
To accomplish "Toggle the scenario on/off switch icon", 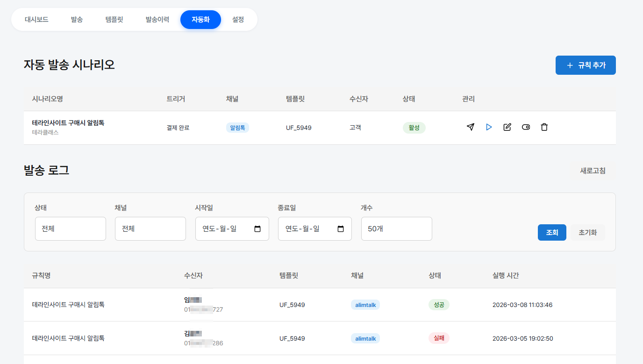I will [x=526, y=127].
